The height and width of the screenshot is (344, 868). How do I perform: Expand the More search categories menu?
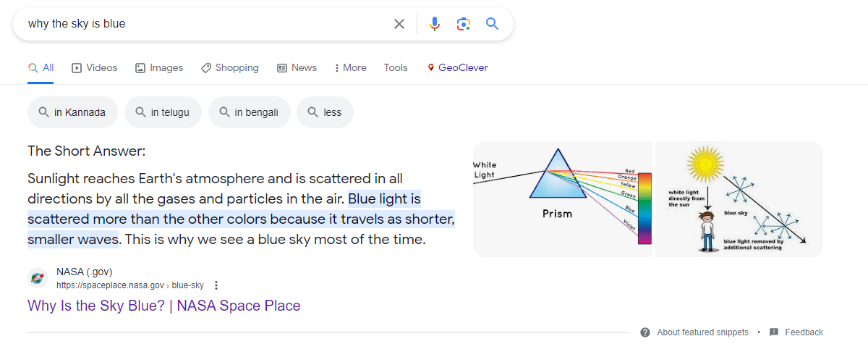point(350,67)
